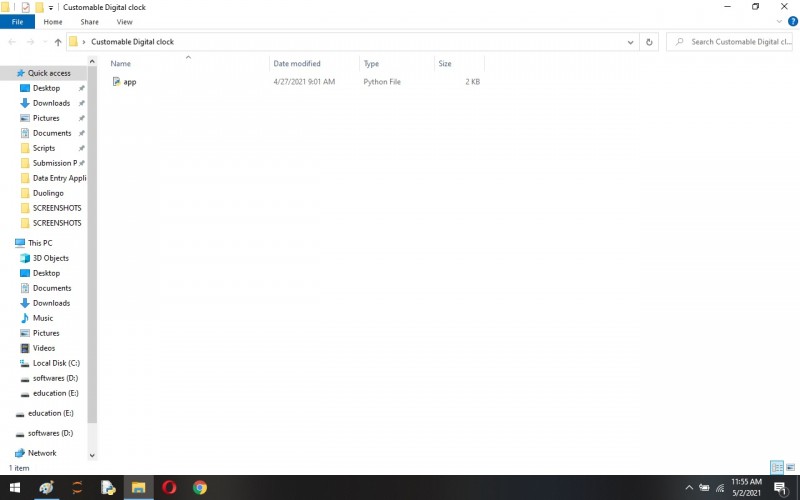Click the New folder quick access toolbar icon

pyautogui.click(x=39, y=7)
